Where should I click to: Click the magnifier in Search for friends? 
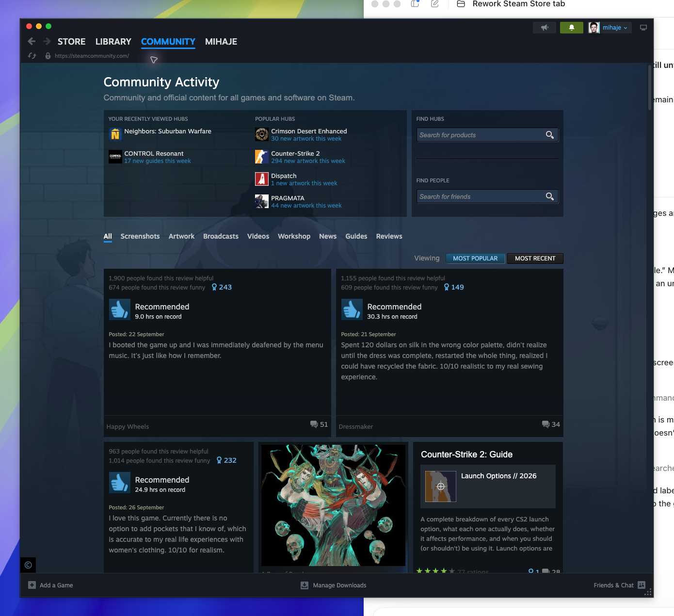[550, 196]
